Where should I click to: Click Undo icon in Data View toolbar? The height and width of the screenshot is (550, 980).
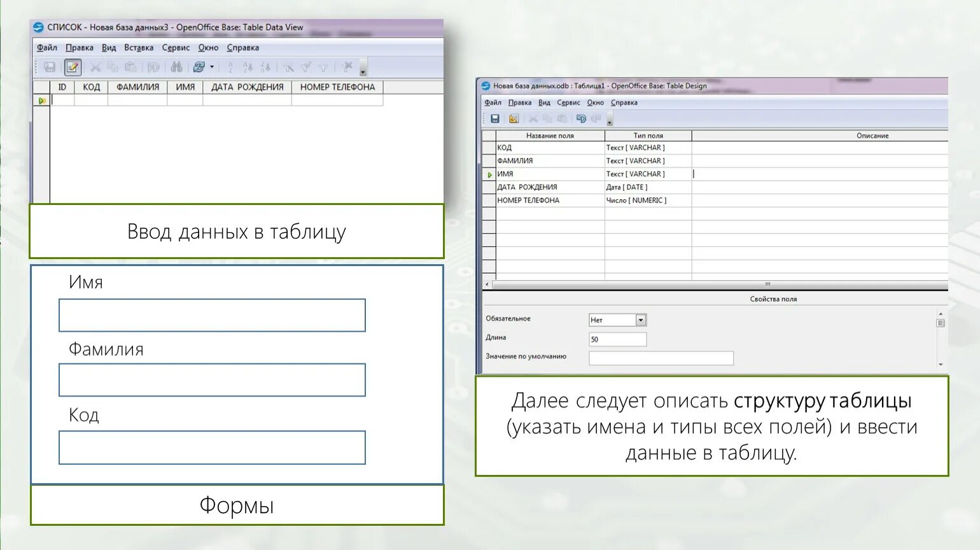153,67
